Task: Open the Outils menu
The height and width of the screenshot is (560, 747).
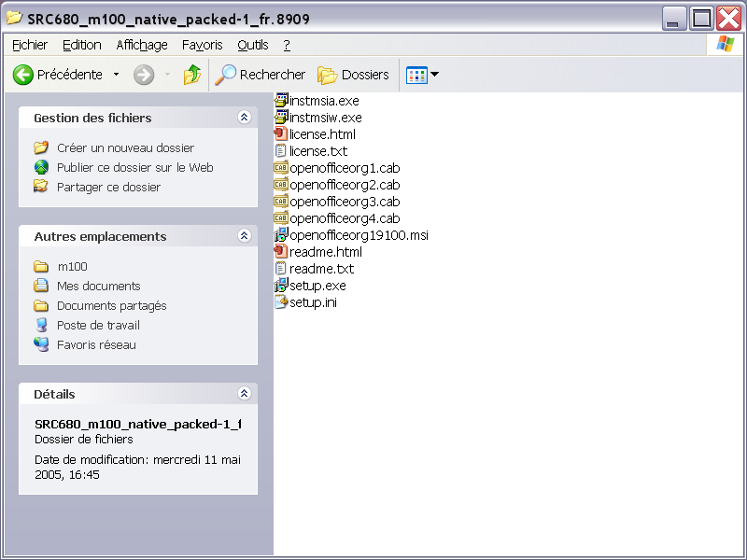Action: click(253, 45)
